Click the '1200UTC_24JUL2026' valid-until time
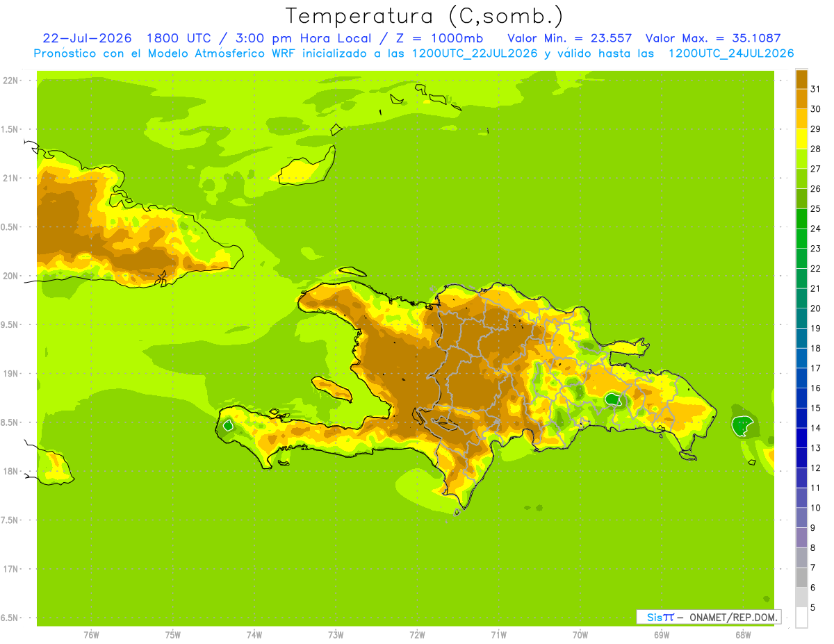 tap(731, 53)
